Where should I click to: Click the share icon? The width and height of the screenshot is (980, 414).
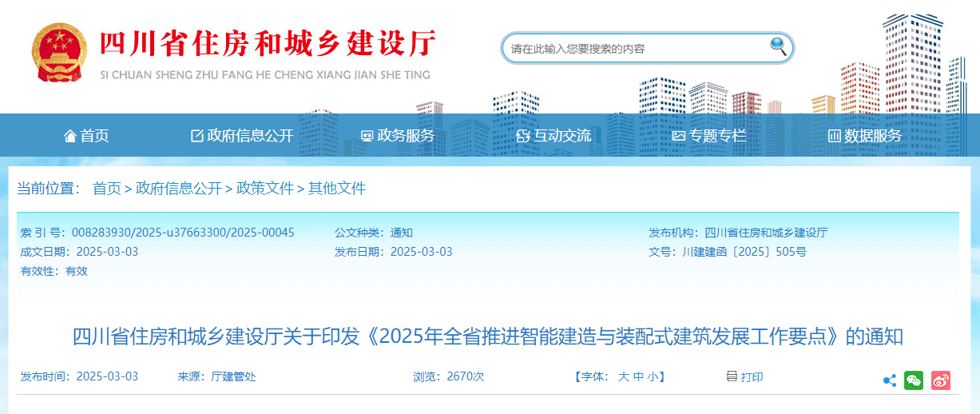pos(890,380)
